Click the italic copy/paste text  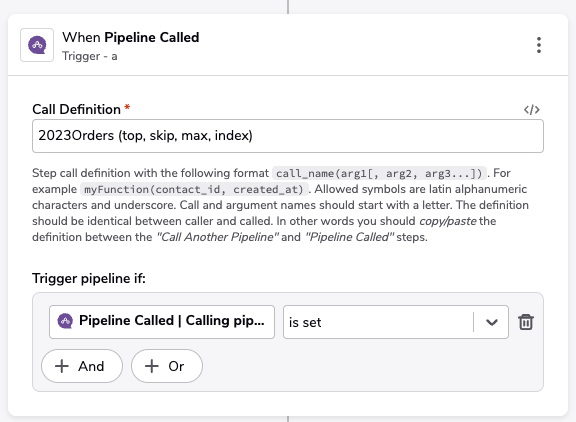point(447,221)
